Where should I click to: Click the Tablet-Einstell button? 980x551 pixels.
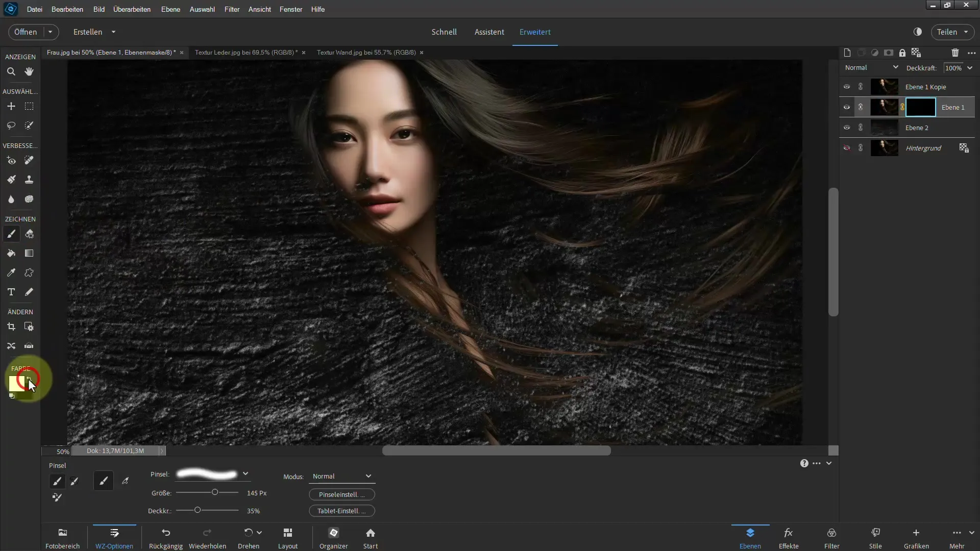pyautogui.click(x=341, y=510)
